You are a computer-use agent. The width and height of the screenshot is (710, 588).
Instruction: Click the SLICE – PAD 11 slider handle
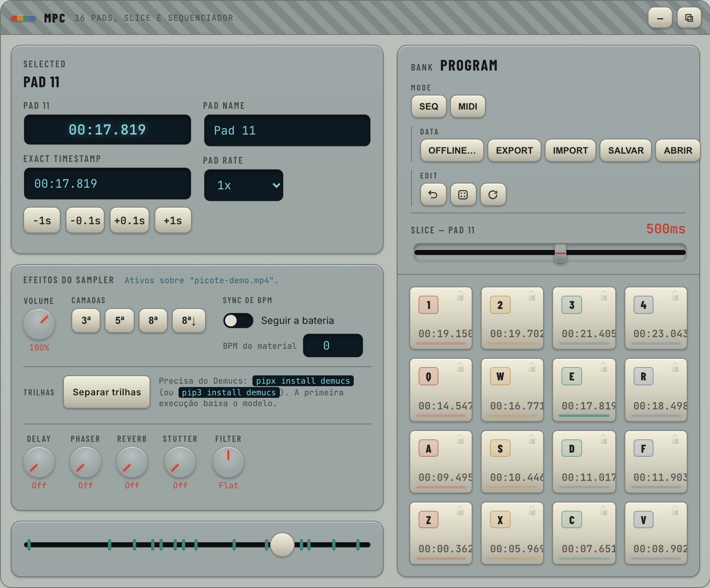pyautogui.click(x=561, y=252)
